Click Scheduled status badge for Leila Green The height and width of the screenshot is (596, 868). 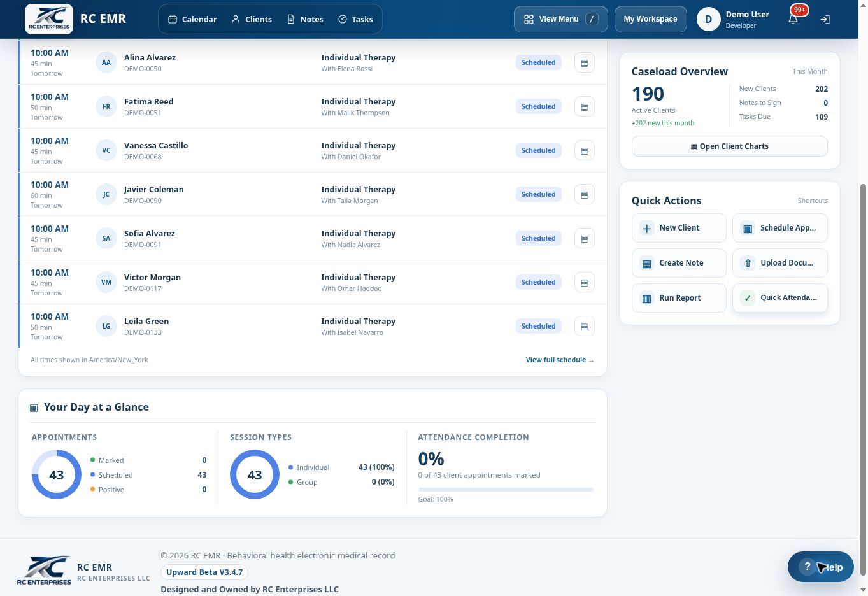[538, 326]
